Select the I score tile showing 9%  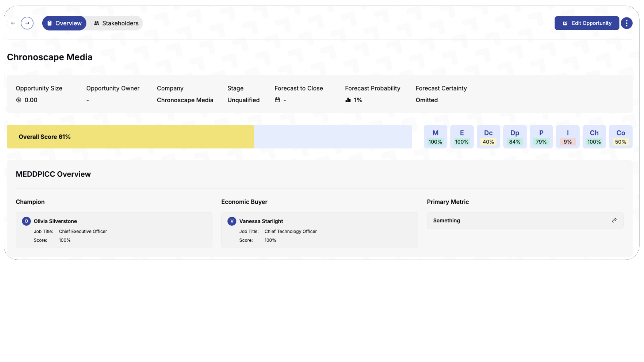[x=568, y=137]
